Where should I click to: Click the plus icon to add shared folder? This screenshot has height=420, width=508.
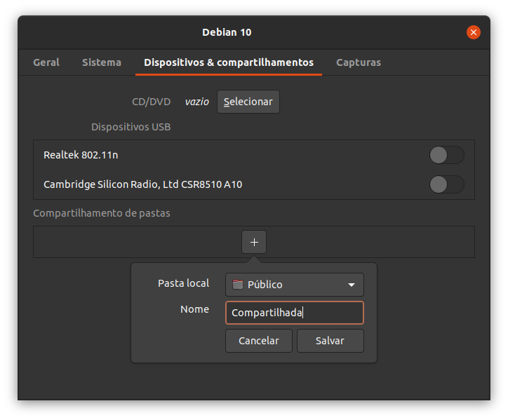(x=254, y=242)
